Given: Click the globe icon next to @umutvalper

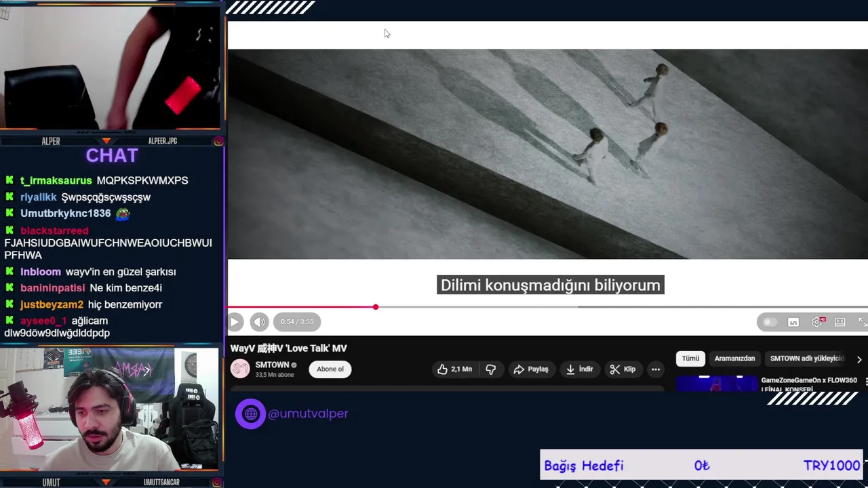Looking at the screenshot, I should 250,413.
